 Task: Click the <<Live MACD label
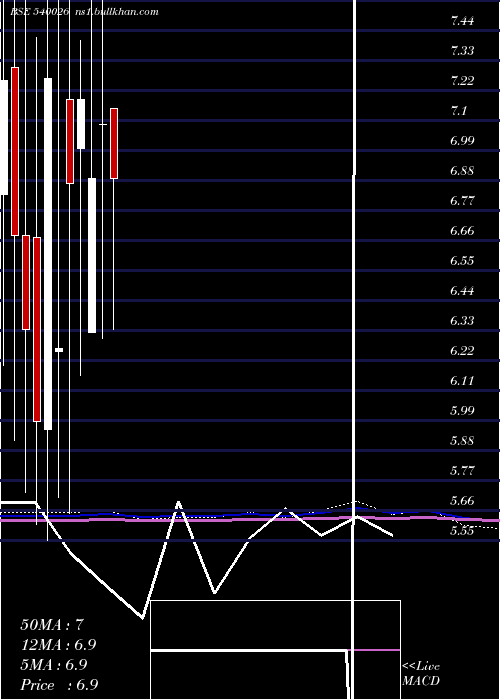coord(421,673)
